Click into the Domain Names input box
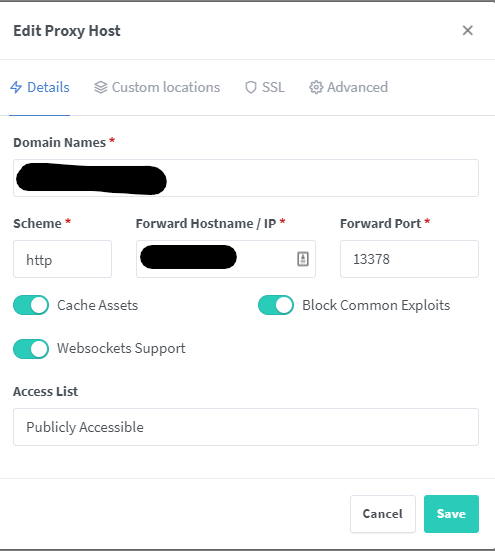 pyautogui.click(x=246, y=178)
